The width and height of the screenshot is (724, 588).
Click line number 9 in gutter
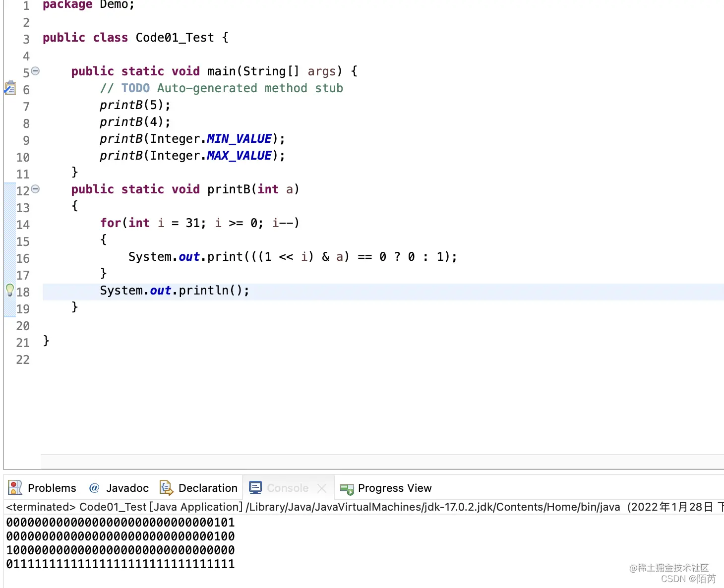(26, 140)
